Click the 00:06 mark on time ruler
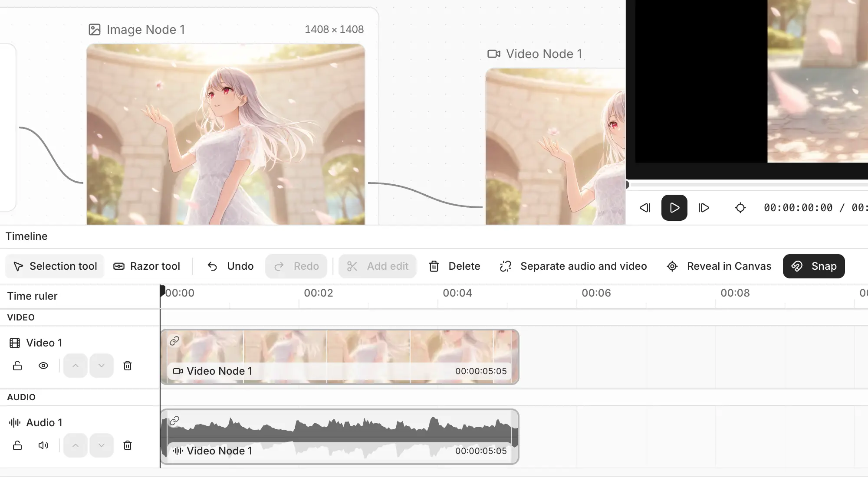 pyautogui.click(x=596, y=293)
